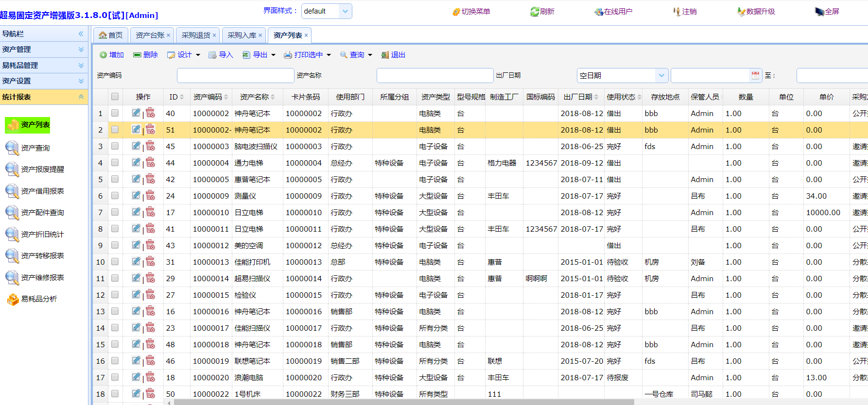Open 易耗品分析 report in the sidebar

point(38,299)
